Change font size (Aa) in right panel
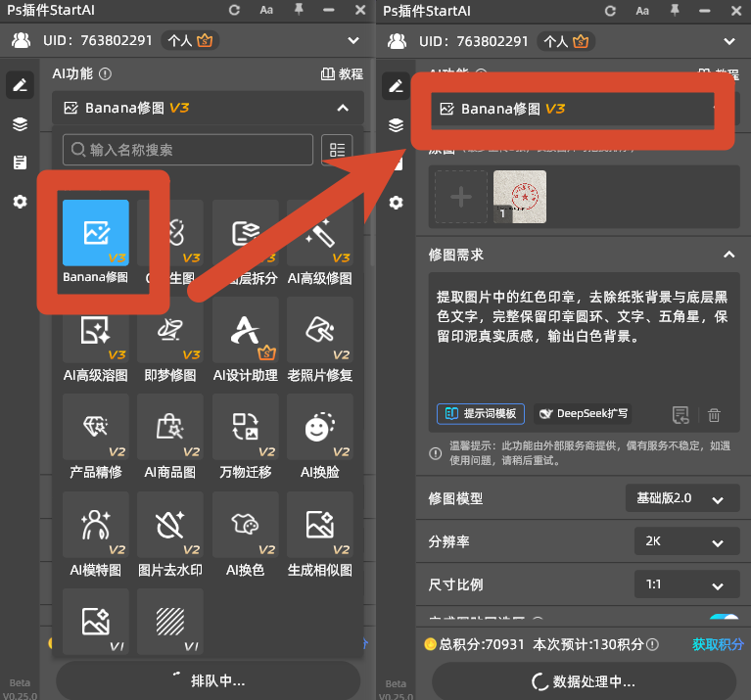751x700 pixels. 642,11
